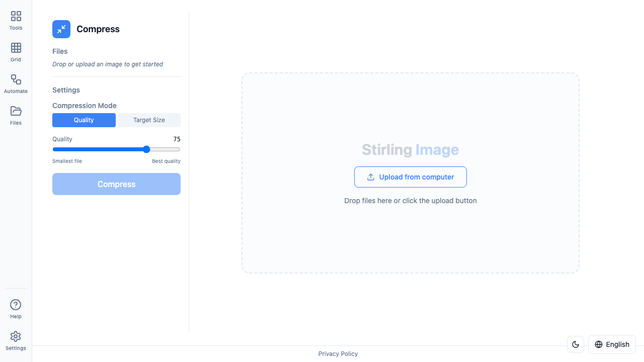Click the 'Best quality' label
644x362 pixels.
point(166,161)
